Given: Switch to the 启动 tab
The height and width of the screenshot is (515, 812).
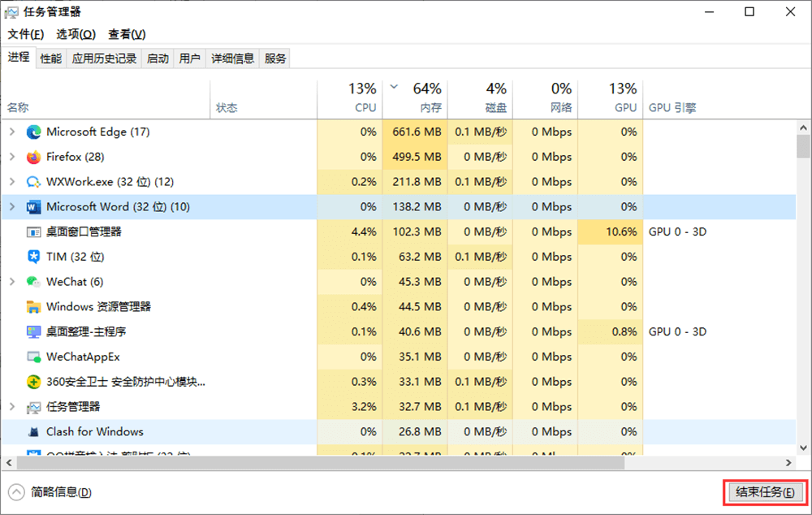Looking at the screenshot, I should pos(158,58).
